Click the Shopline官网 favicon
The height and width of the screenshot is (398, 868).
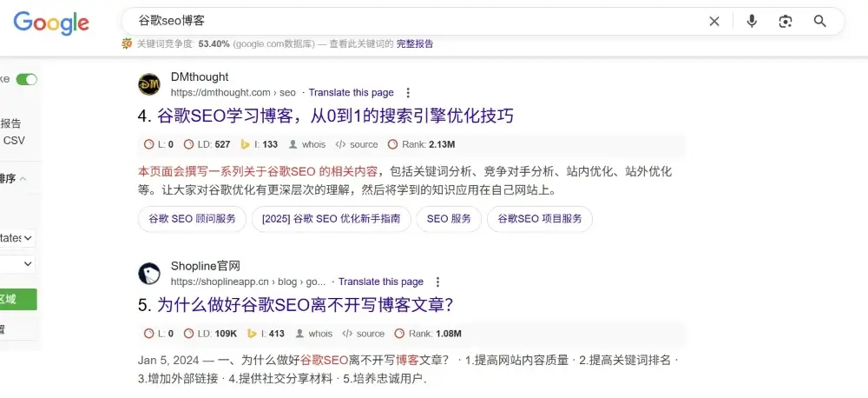click(149, 274)
